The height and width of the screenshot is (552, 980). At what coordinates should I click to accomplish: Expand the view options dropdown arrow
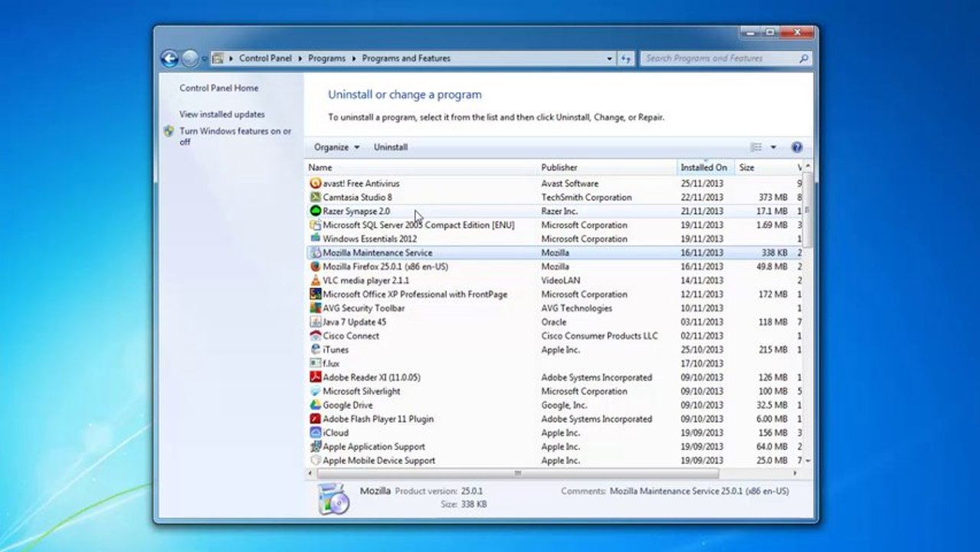(x=773, y=147)
